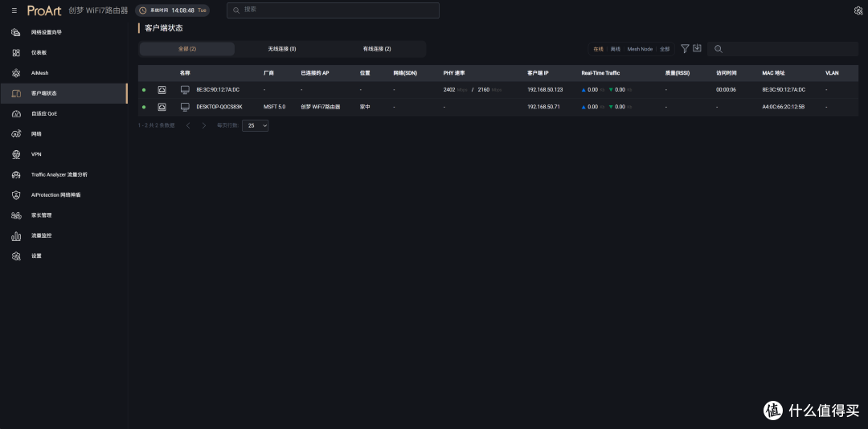Viewport: 868px width, 429px height.
Task: Sort by the 名称 column header
Action: pos(185,73)
